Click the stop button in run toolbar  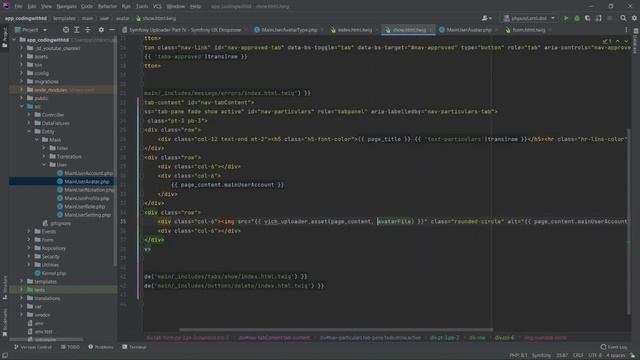point(610,18)
